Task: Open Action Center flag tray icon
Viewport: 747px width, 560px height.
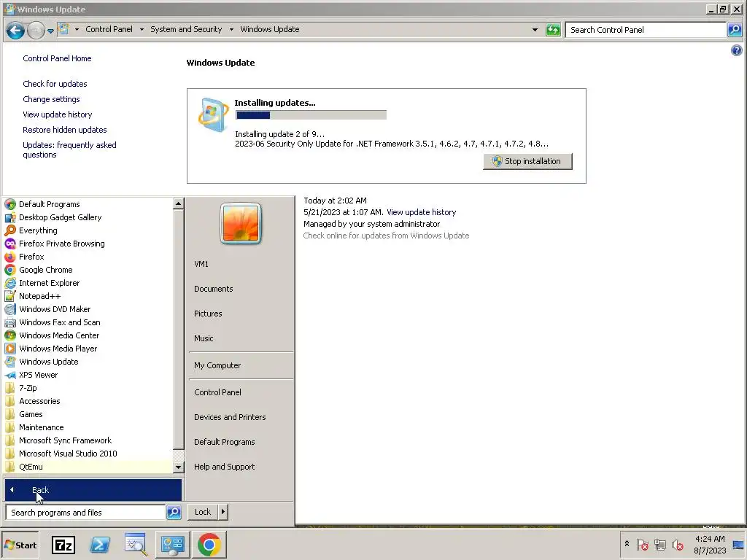Action: [x=642, y=545]
